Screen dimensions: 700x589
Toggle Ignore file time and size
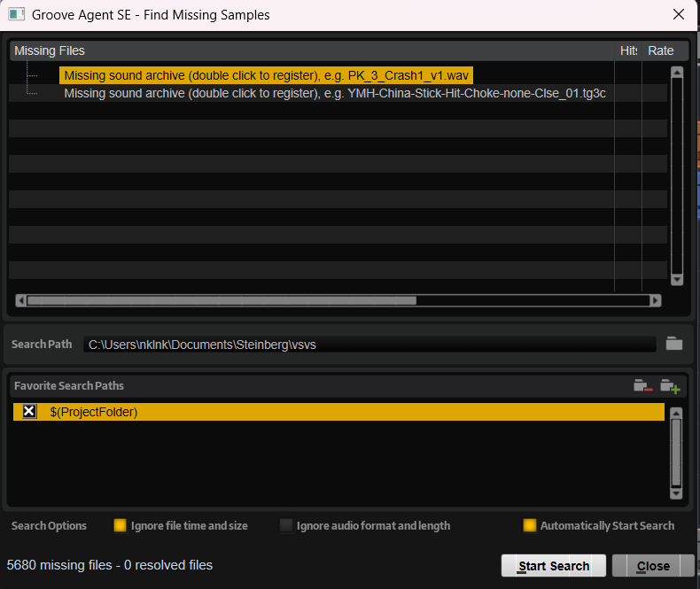121,525
